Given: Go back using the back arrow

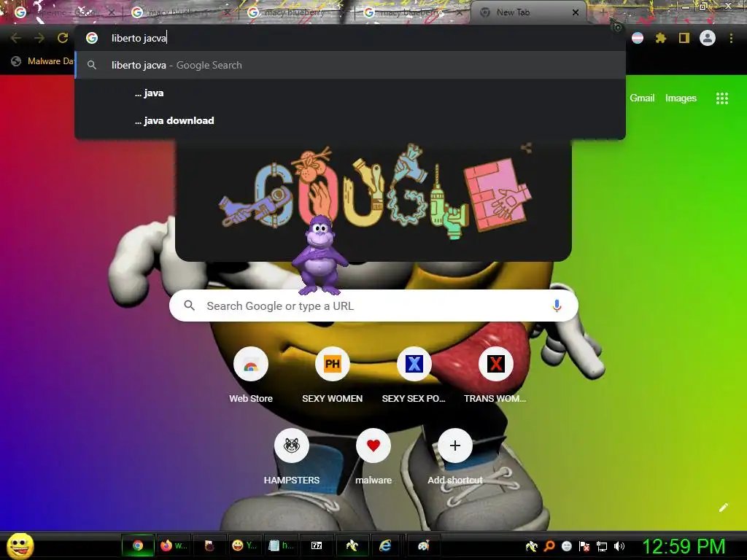Looking at the screenshot, I should pyautogui.click(x=16, y=38).
